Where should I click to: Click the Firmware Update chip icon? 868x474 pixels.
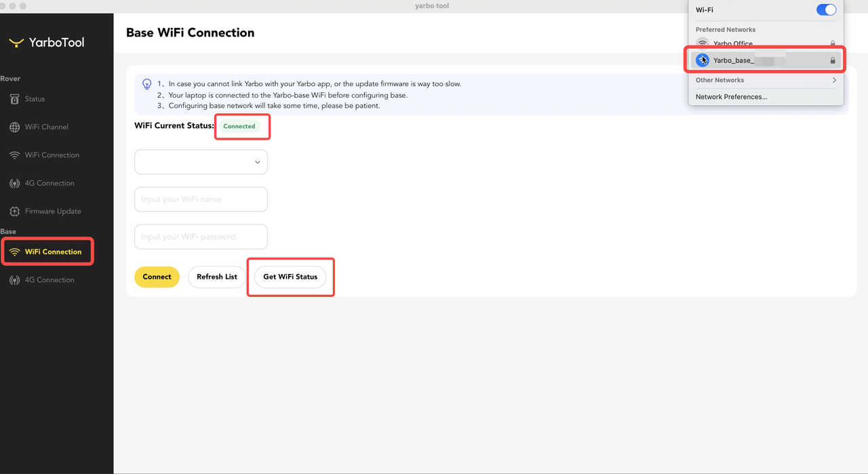point(14,212)
